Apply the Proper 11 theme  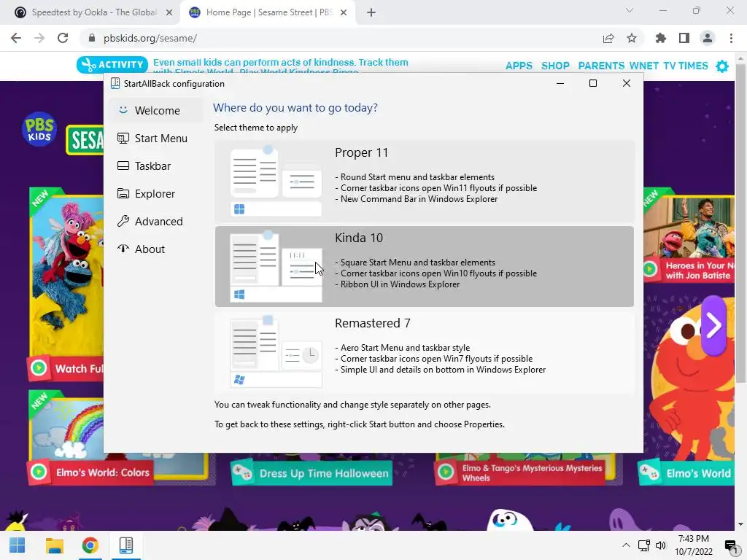424,182
